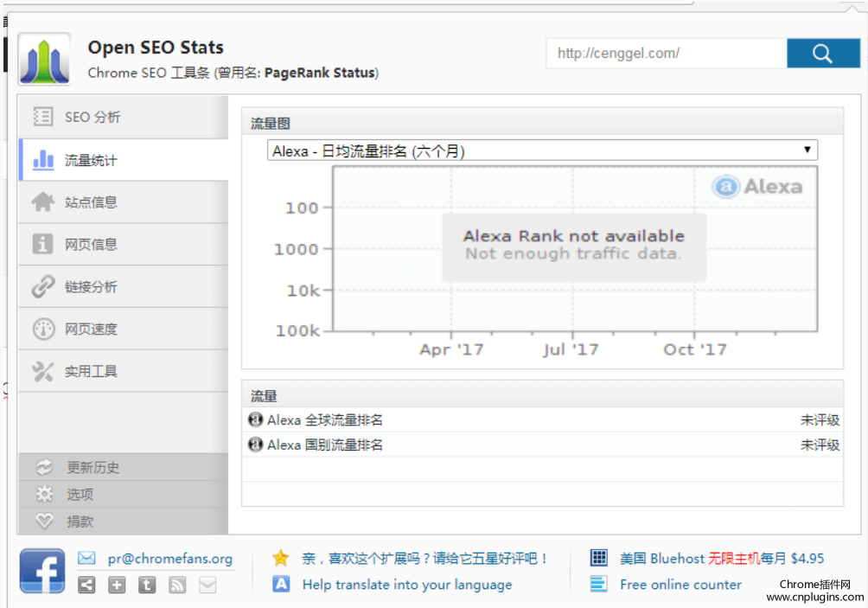The height and width of the screenshot is (608, 868).
Task: Open the 实用工具 tab
Action: (124, 371)
